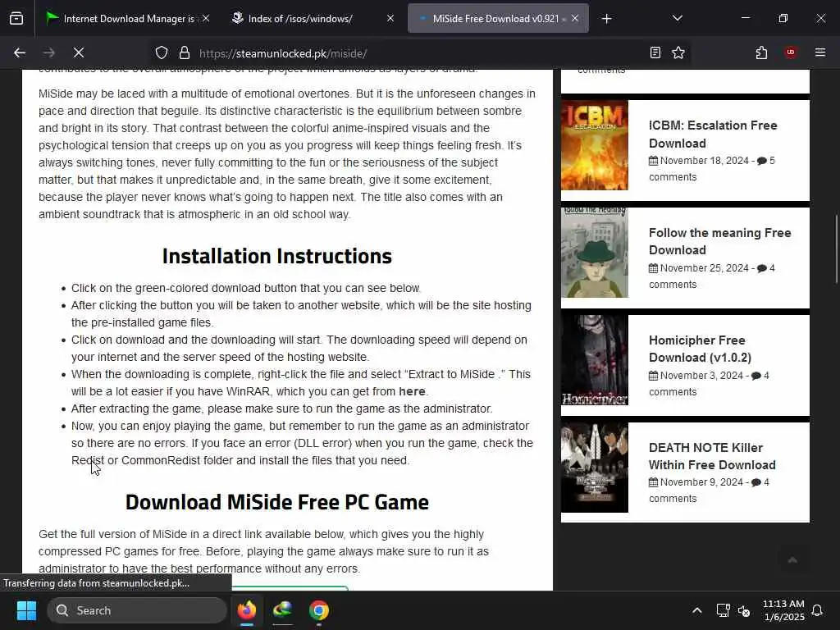Open tracking protection shield icon
Screen dimensions: 840x630
pyautogui.click(x=162, y=53)
